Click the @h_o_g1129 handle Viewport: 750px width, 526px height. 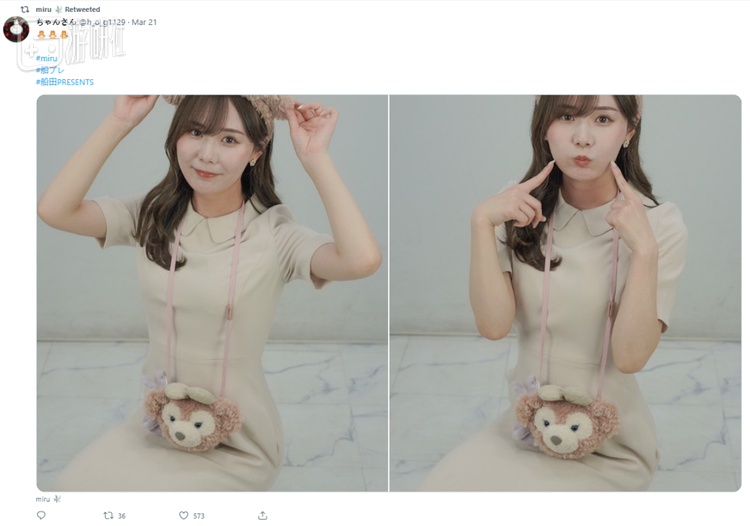pyautogui.click(x=102, y=22)
